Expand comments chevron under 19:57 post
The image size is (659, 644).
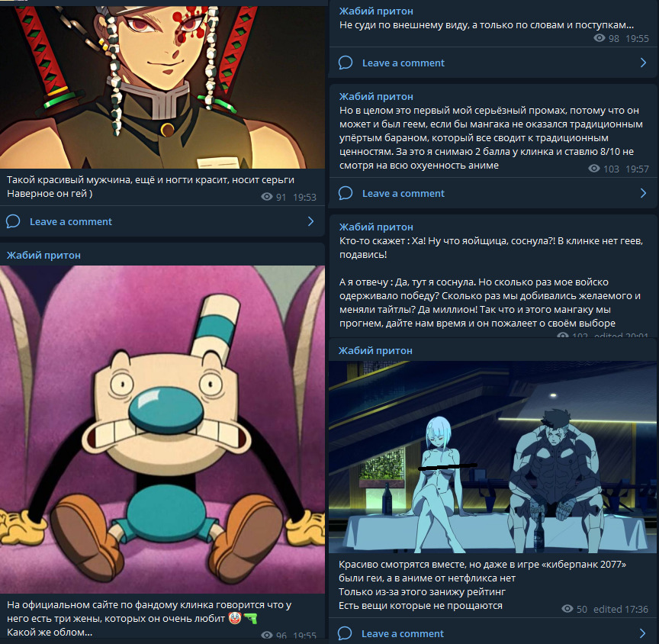pyautogui.click(x=643, y=193)
